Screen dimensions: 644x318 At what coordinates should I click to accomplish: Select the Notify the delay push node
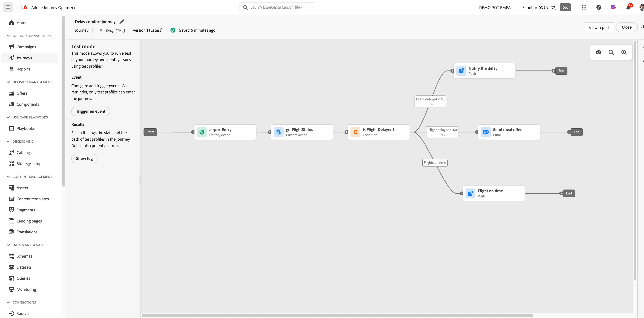tap(484, 71)
